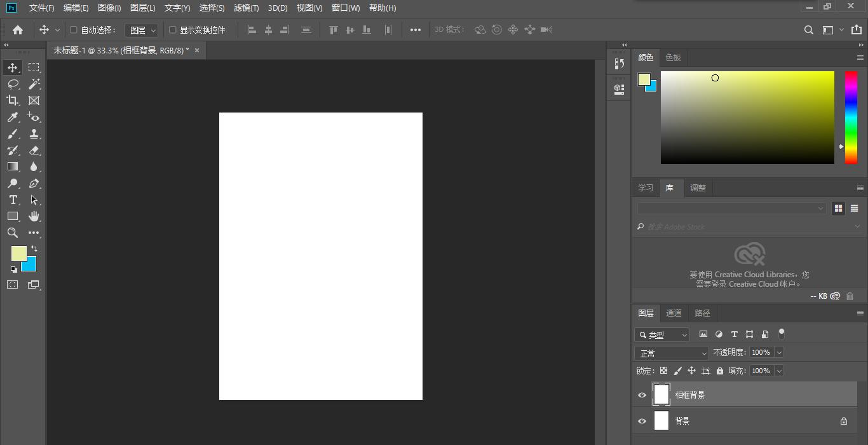
Task: Select the Zoom tool in toolbar
Action: click(13, 233)
